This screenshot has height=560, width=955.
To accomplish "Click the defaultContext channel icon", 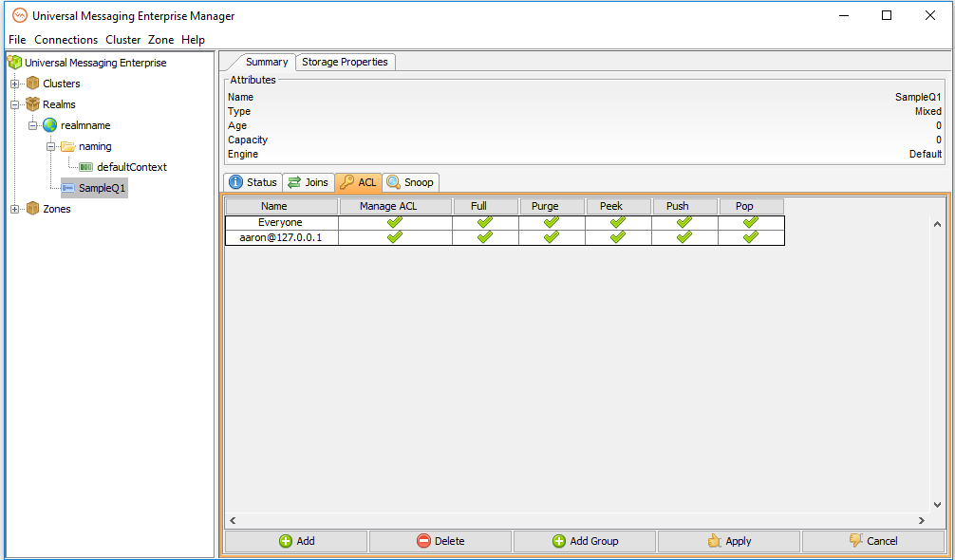I will point(86,167).
